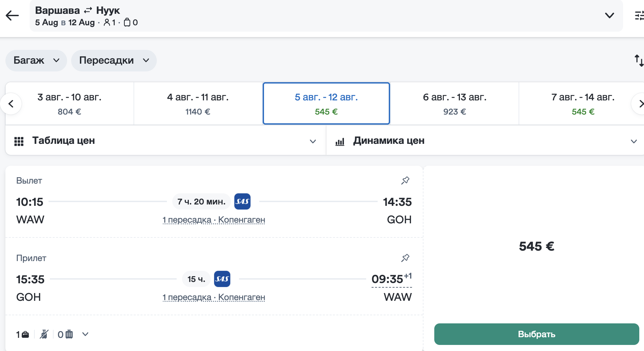
Task: Click the back arrow icon
Action: [12, 15]
